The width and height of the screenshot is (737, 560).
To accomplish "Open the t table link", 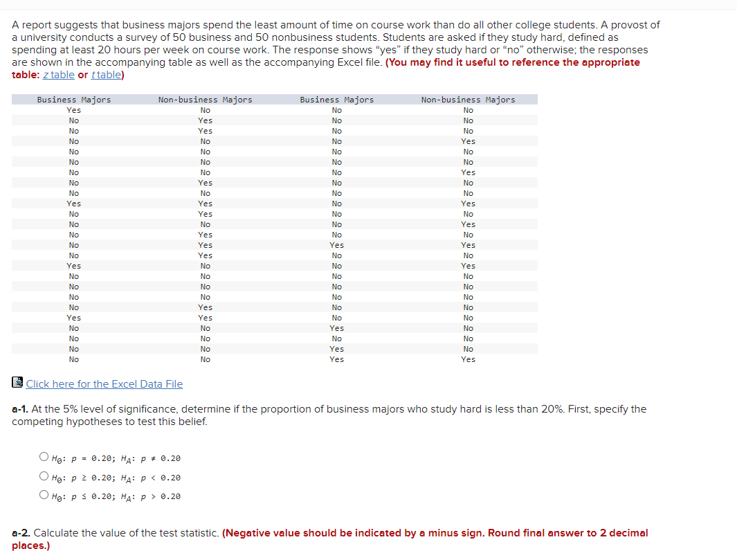I will coord(106,75).
